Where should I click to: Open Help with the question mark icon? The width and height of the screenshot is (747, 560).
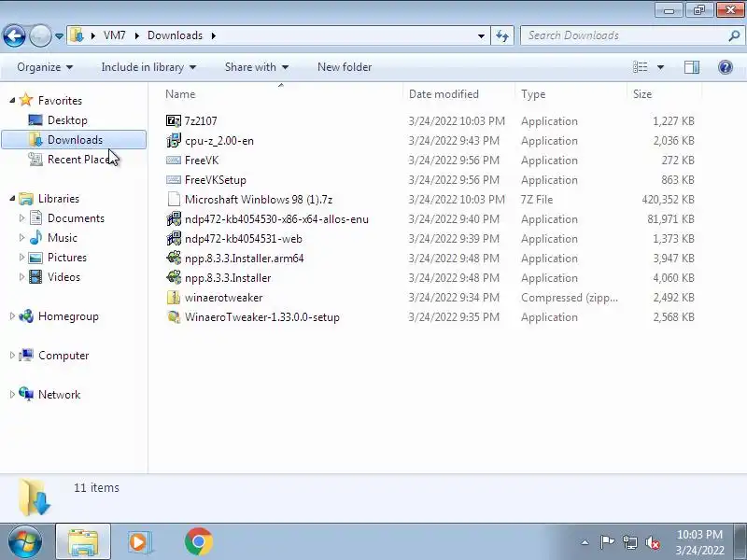[x=726, y=67]
